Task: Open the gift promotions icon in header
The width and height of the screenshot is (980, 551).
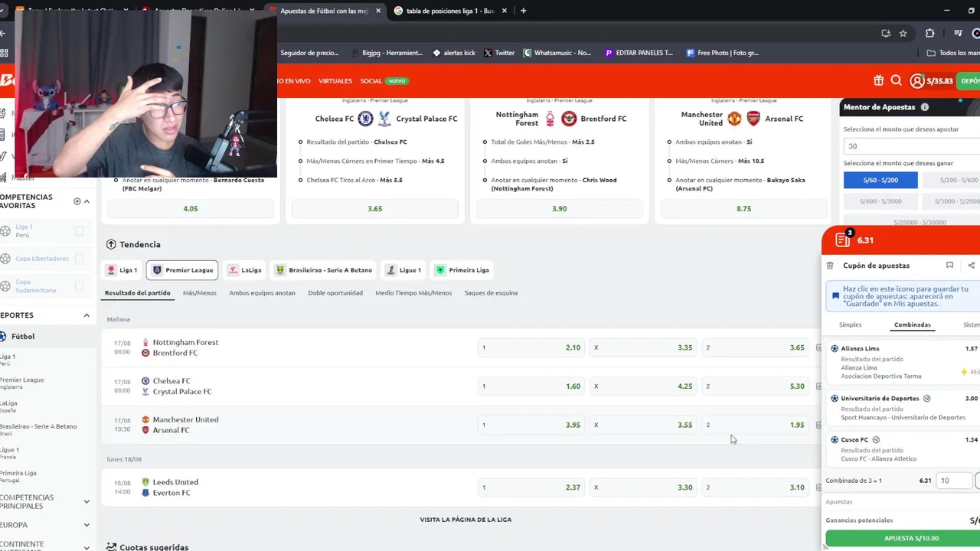Action: point(878,80)
